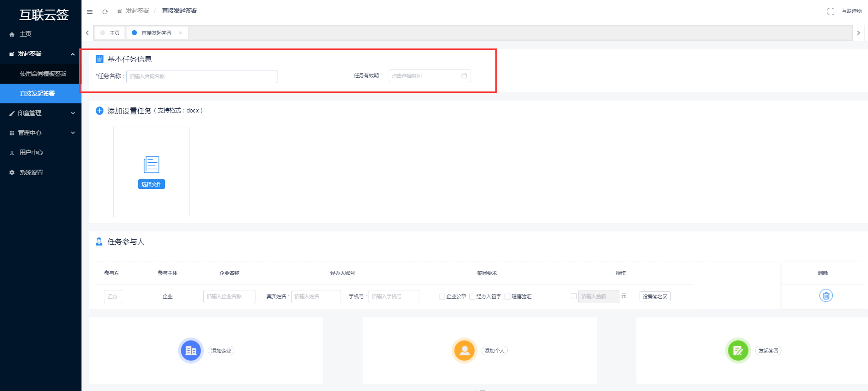Switch to the 直接发起签署 tab

click(x=157, y=33)
